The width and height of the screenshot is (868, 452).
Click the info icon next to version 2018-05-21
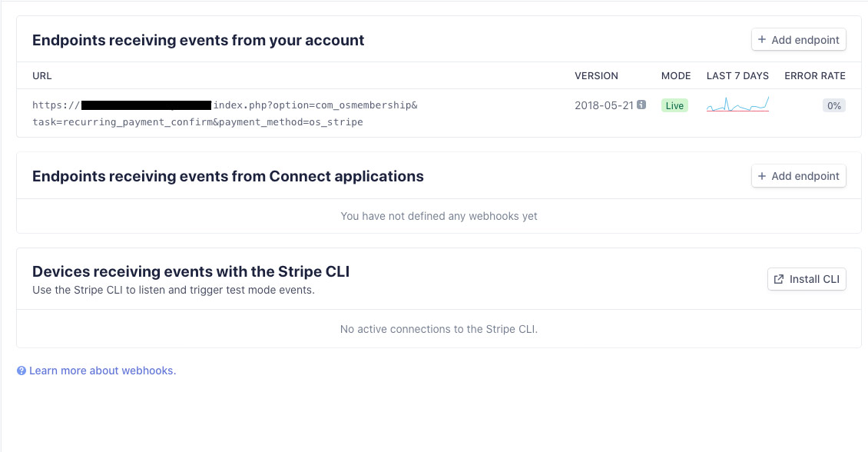click(641, 105)
